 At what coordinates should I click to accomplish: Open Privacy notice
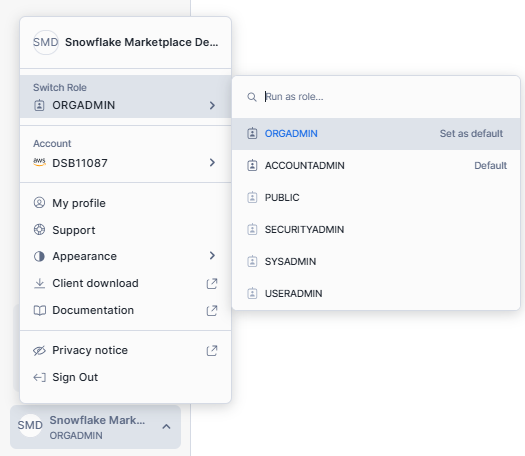(x=126, y=350)
